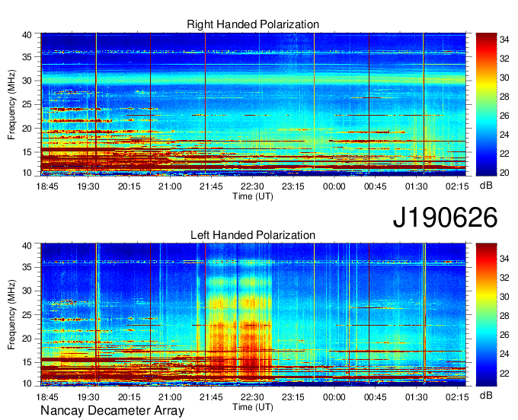Click the 34 dB label on top colorbar

coord(504,40)
